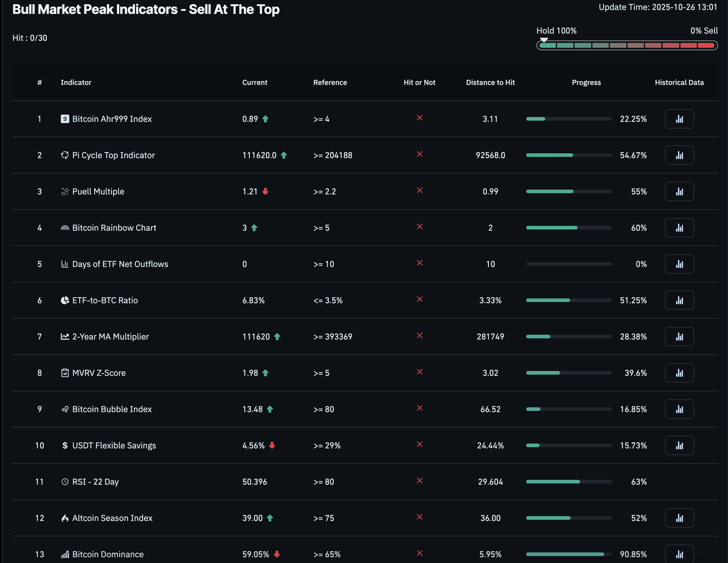Open historical chart for Pi Cycle Top Indicator

[679, 155]
